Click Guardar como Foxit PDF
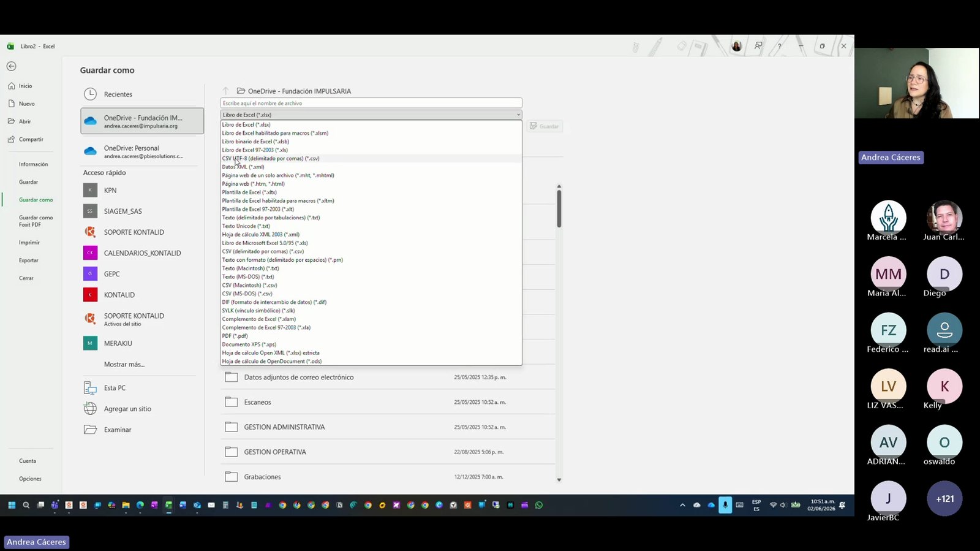The image size is (980, 551). (36, 221)
